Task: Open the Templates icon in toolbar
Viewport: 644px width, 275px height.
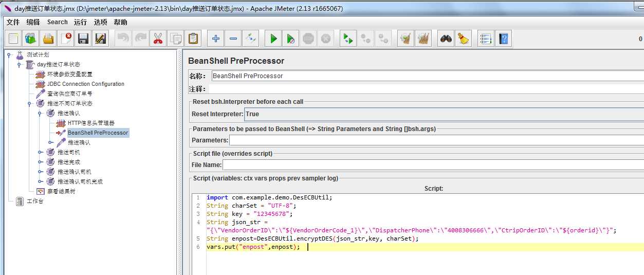Action: (31, 39)
